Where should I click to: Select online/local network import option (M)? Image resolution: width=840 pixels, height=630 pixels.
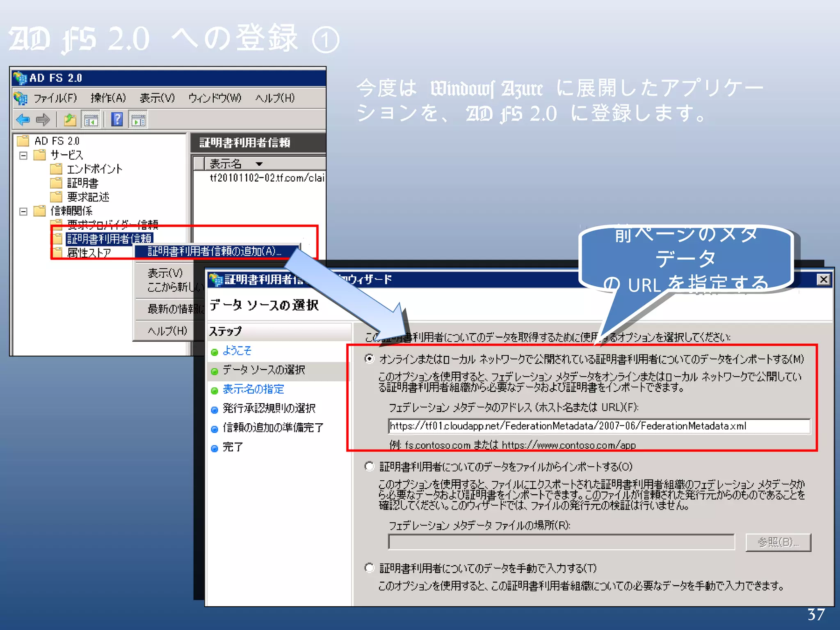[370, 359]
